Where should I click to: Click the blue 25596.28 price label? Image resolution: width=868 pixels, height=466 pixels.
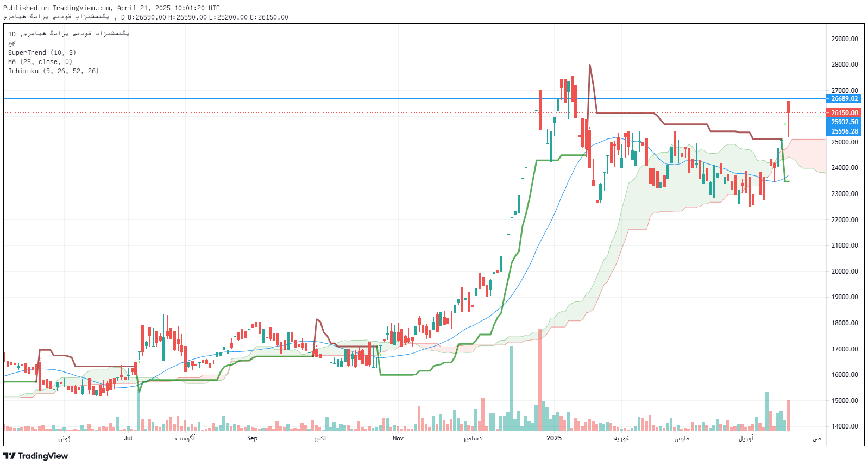tap(844, 131)
